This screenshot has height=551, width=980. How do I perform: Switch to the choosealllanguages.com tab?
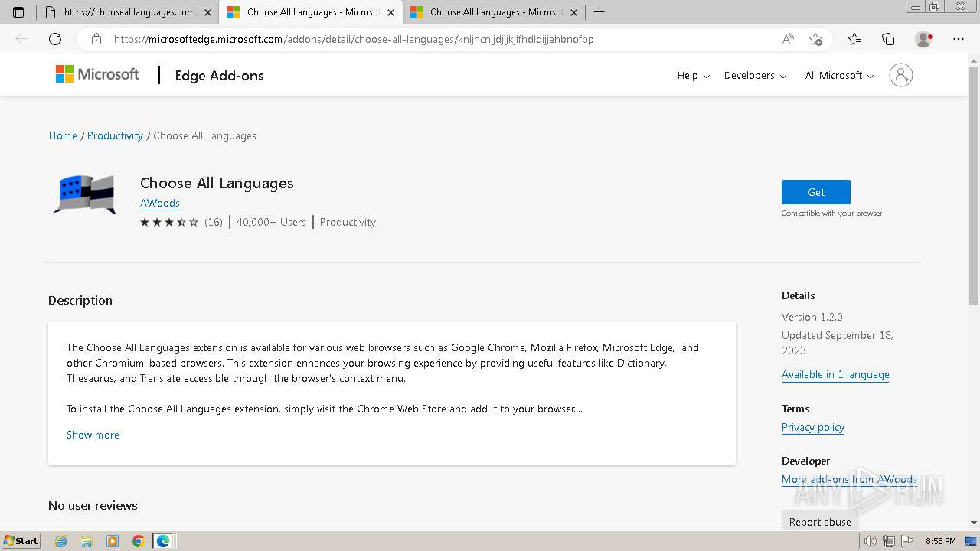[x=128, y=12]
